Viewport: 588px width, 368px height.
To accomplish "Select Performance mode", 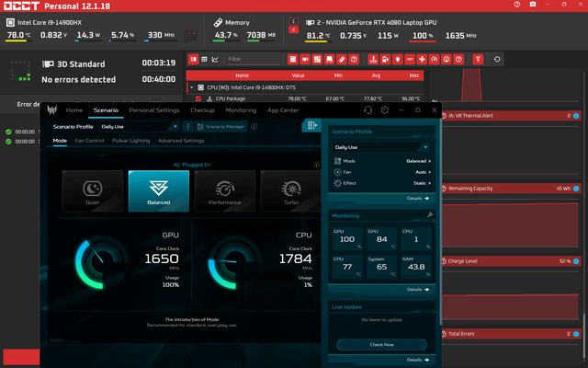I will 225,191.
